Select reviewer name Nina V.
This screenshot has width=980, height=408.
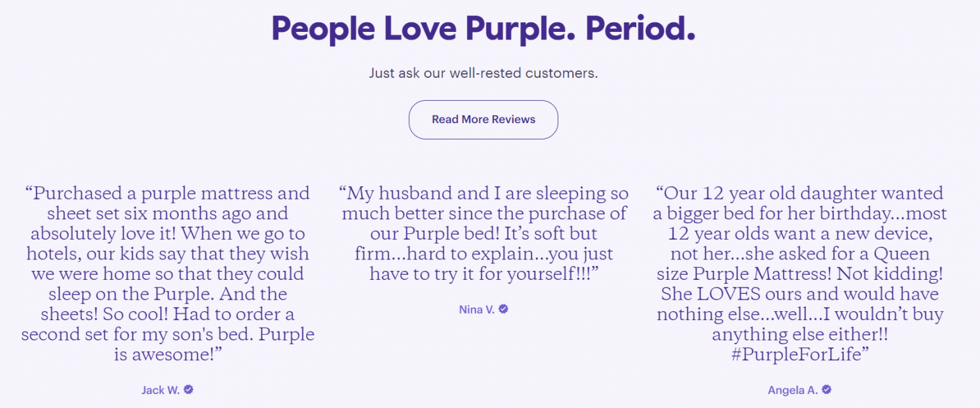[x=477, y=310]
